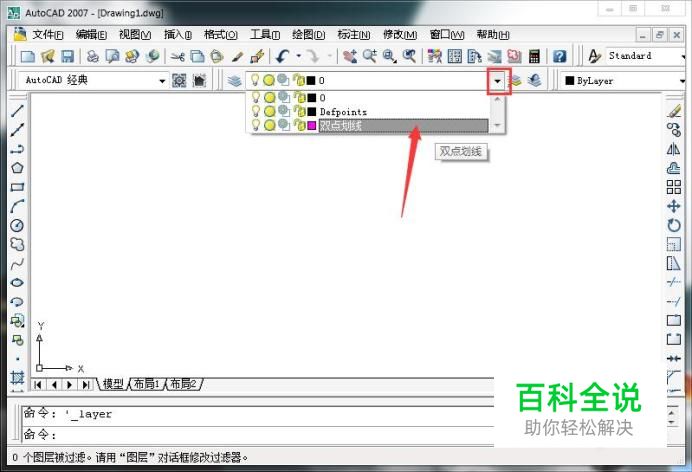This screenshot has width=692, height=472.
Task: Open the Layer Properties Manager icon
Action: pos(234,80)
